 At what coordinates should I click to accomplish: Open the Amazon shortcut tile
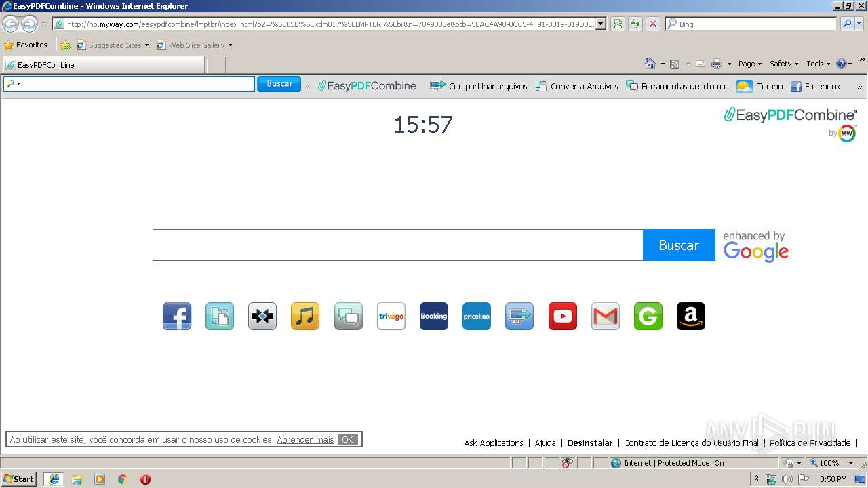pyautogui.click(x=691, y=317)
